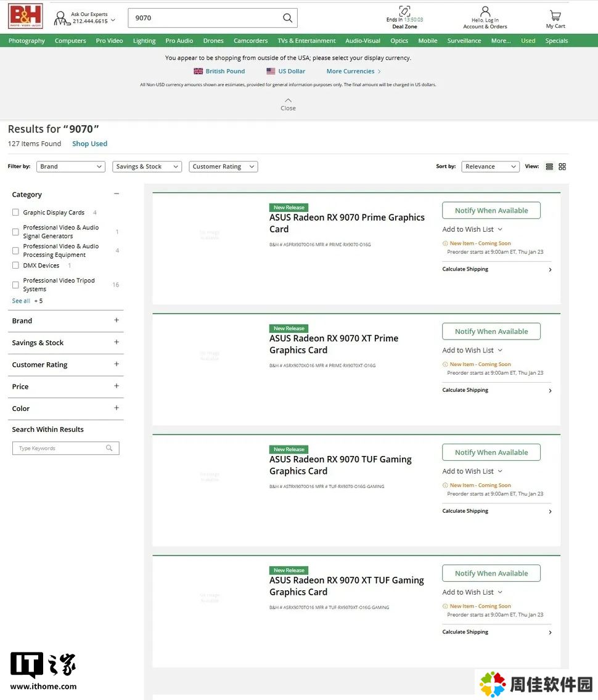Expand the Price filter section
The width and height of the screenshot is (598, 700).
coord(117,386)
